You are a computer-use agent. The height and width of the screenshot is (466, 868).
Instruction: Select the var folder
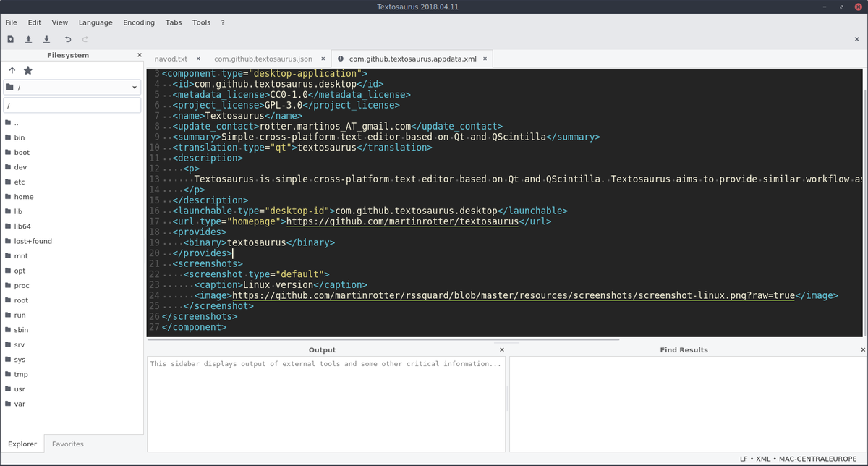point(72,404)
